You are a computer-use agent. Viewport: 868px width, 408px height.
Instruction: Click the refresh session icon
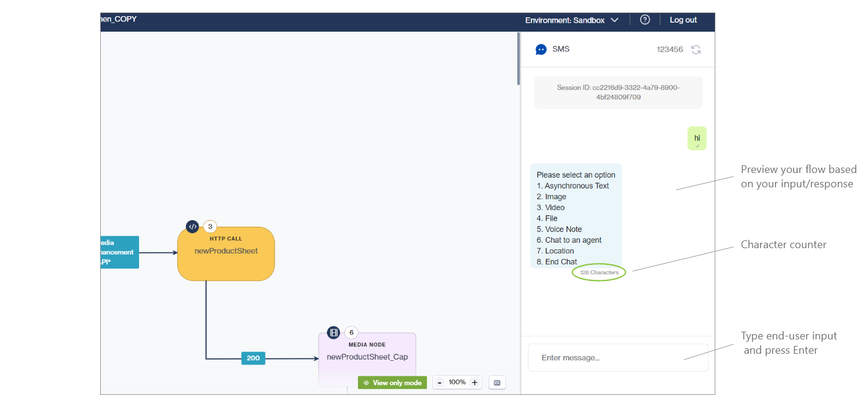696,50
